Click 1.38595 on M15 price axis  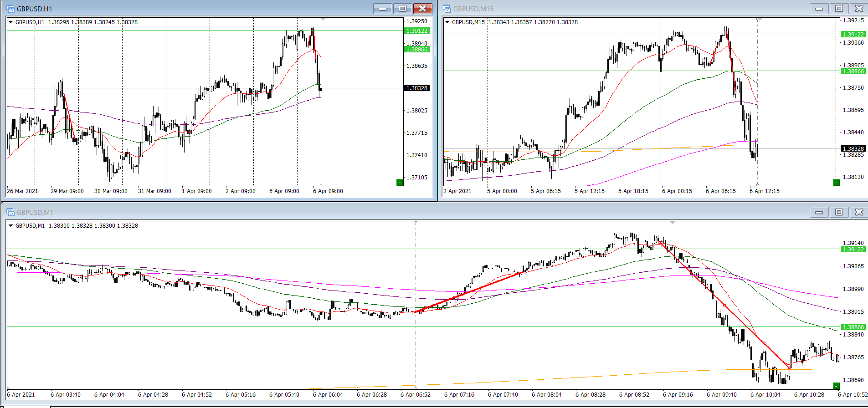853,110
